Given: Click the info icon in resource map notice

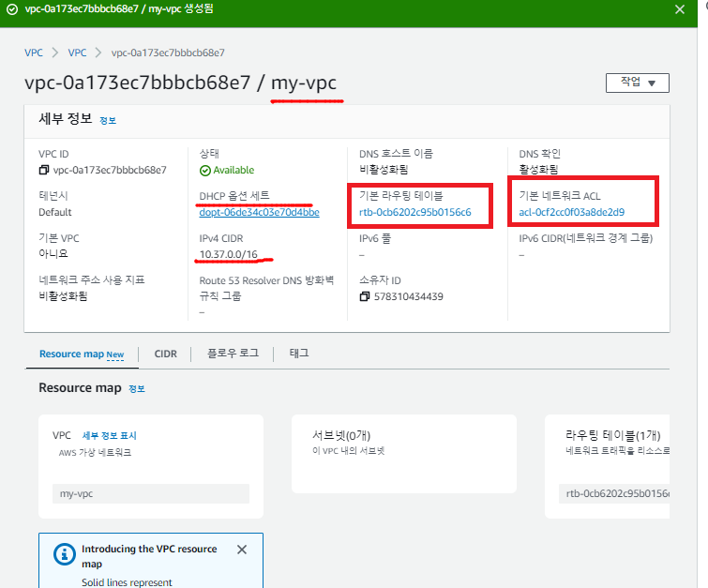Looking at the screenshot, I should [65, 553].
